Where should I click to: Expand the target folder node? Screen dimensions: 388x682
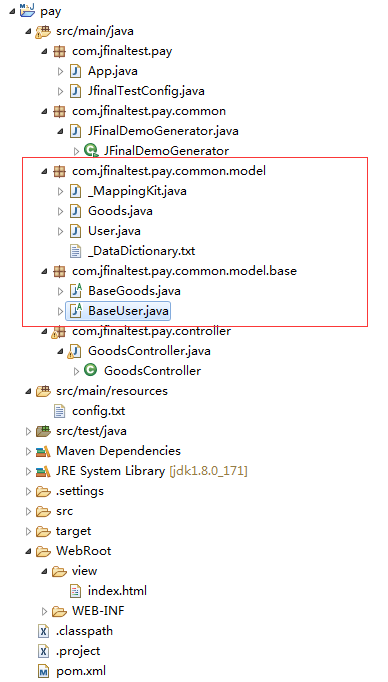tap(29, 531)
